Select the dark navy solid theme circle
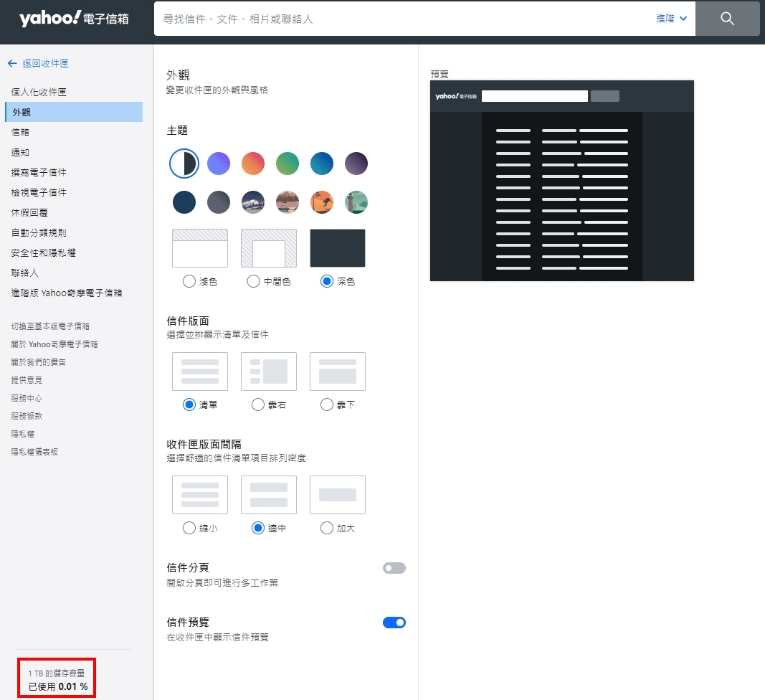 pyautogui.click(x=184, y=202)
